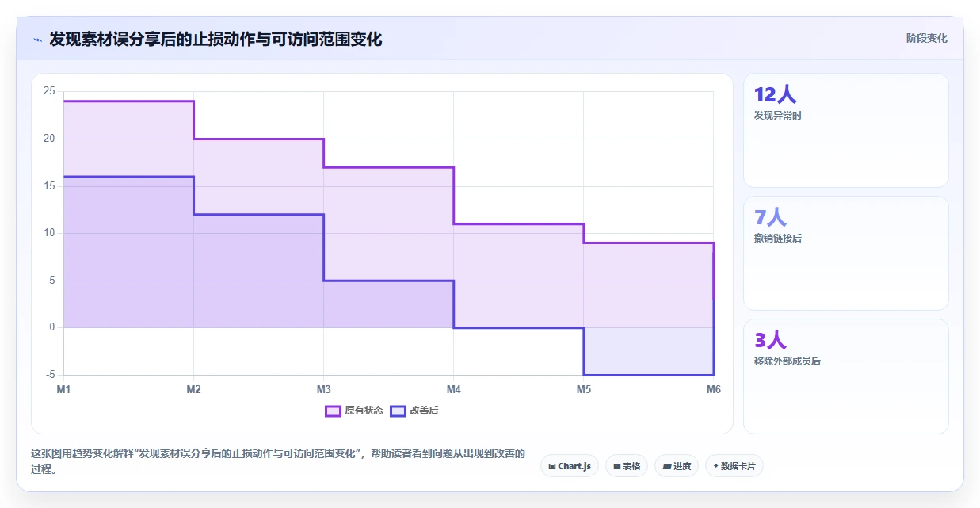Screen dimensions: 980x508
Task: Click the M3 x-axis label
Action: (323, 389)
